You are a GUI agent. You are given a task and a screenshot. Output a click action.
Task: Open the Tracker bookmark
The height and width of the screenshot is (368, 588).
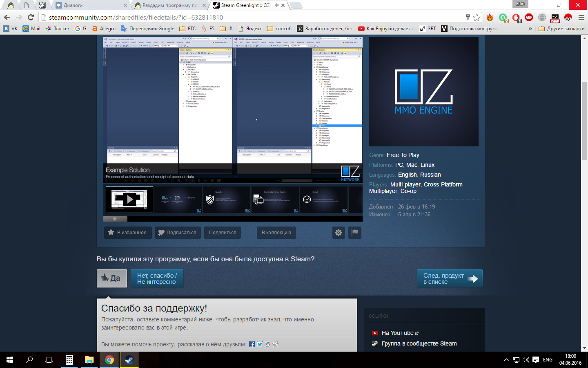pos(57,29)
